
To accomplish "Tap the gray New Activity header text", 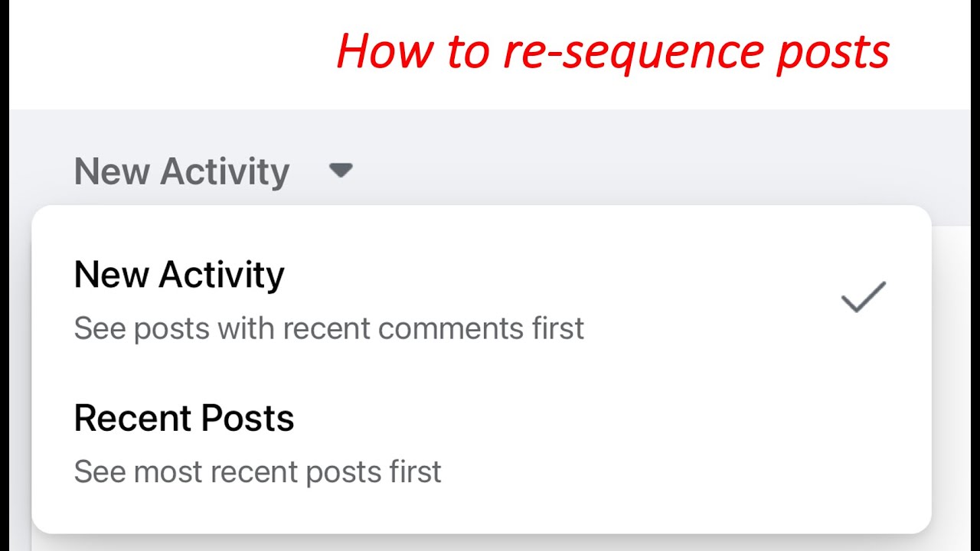I will tap(181, 171).
